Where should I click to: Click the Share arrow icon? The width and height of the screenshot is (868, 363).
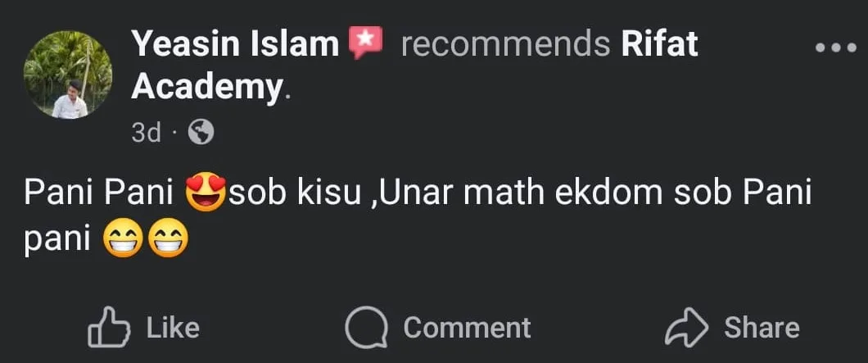(x=686, y=328)
